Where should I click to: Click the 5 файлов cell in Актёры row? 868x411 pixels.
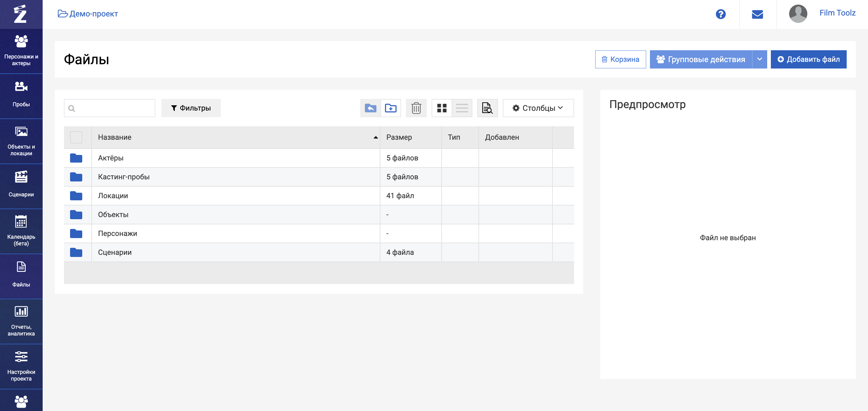[411, 158]
